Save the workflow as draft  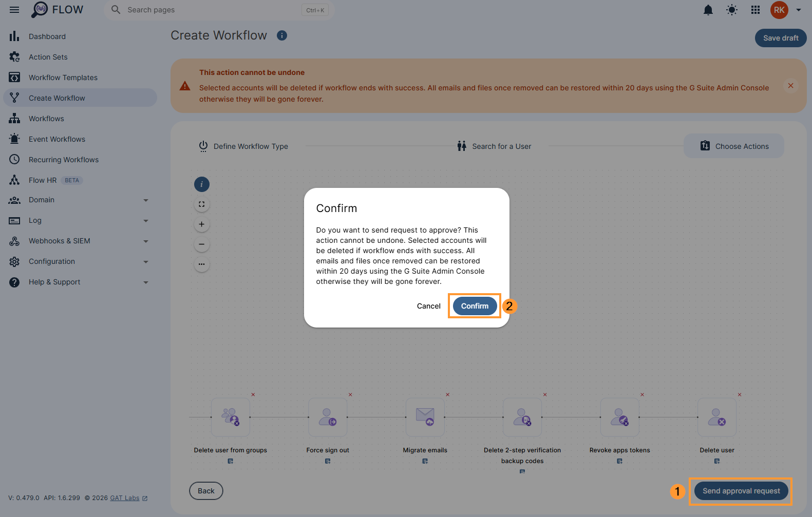click(x=781, y=38)
